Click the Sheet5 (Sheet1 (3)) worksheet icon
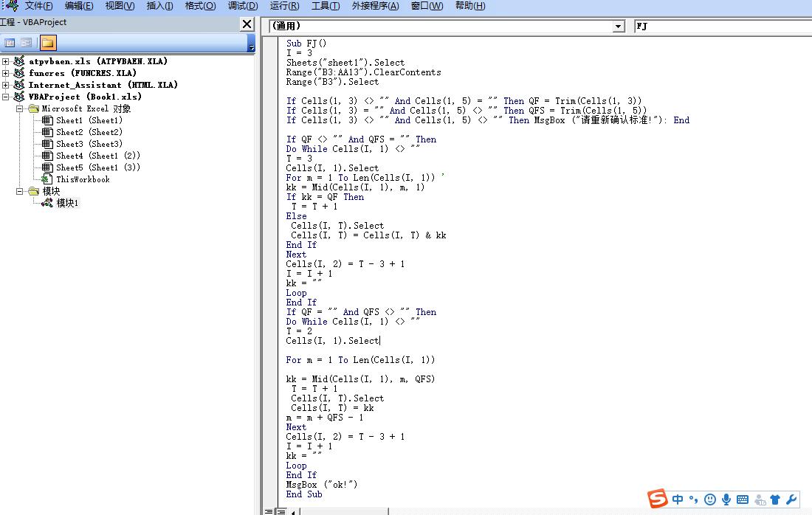This screenshot has width=812, height=515. pos(48,167)
